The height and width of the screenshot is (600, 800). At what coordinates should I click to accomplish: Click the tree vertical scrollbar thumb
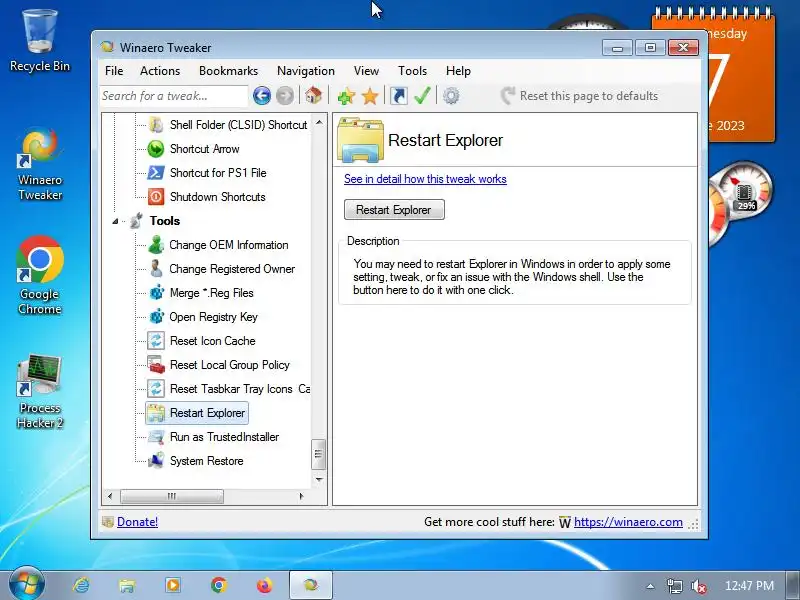(318, 454)
